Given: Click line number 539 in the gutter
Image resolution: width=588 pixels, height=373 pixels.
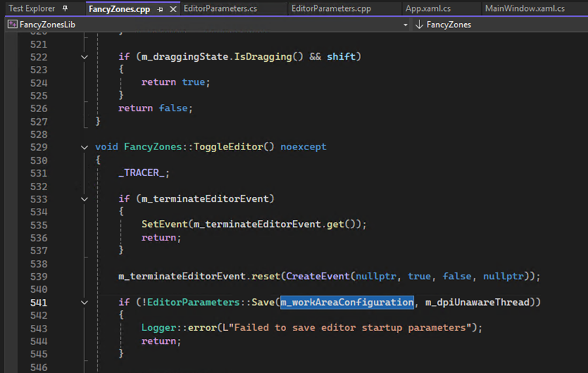Looking at the screenshot, I should pyautogui.click(x=39, y=277).
